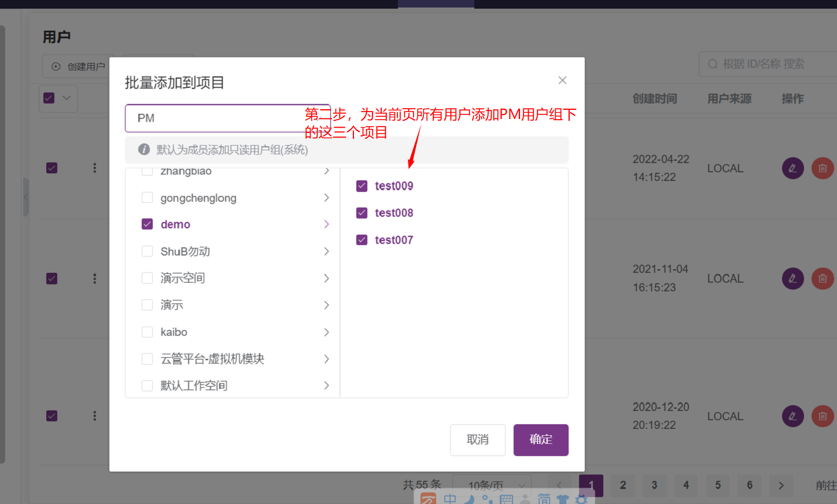Expand the kaibo workspace projects
The image size is (837, 504).
(x=327, y=332)
